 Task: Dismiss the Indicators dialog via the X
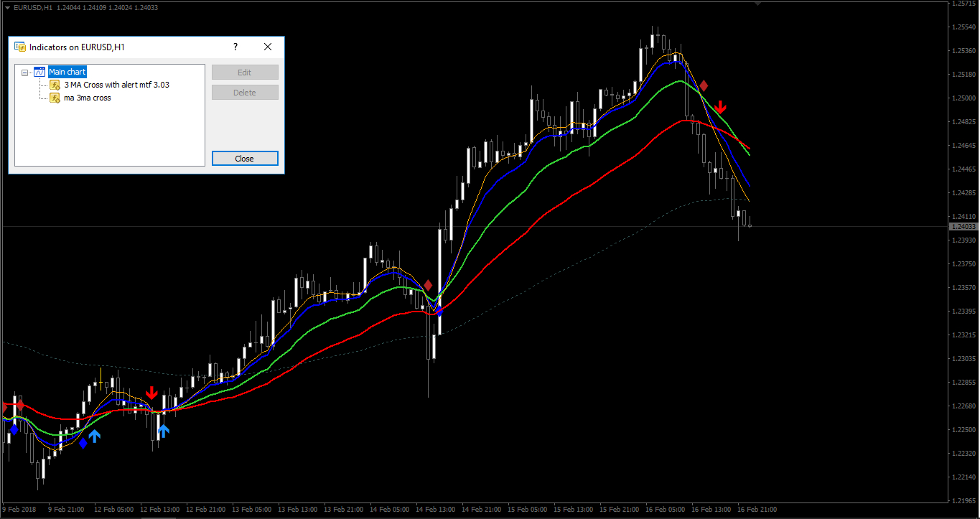click(268, 47)
